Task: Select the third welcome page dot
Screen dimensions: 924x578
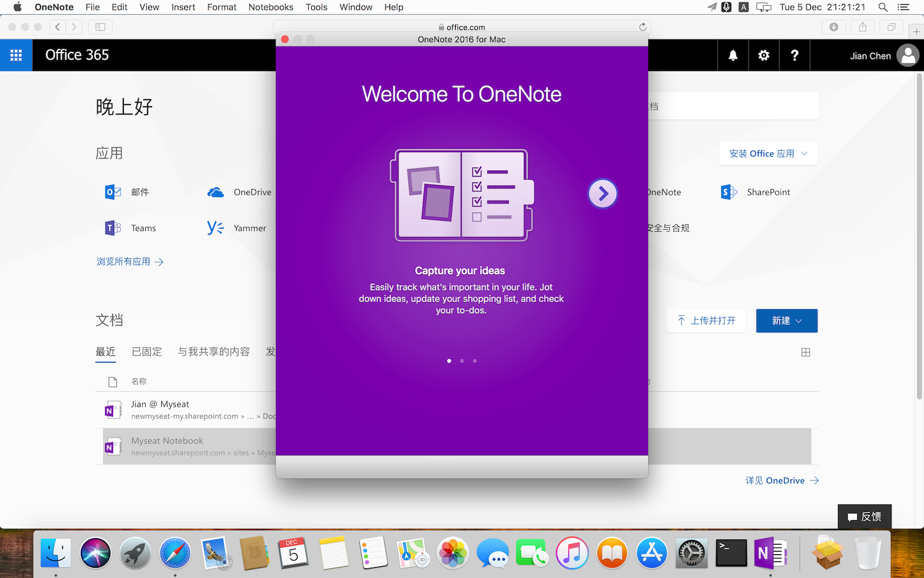Action: (x=475, y=361)
